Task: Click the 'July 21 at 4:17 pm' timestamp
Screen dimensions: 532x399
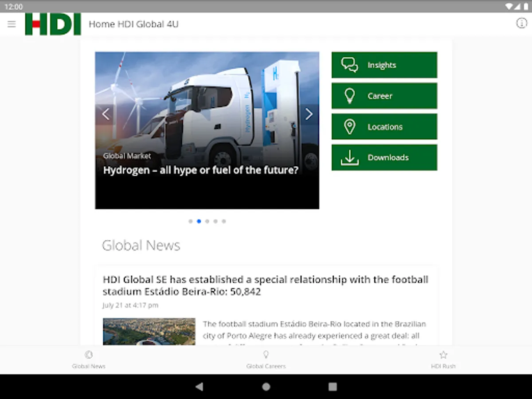Action: (x=130, y=305)
